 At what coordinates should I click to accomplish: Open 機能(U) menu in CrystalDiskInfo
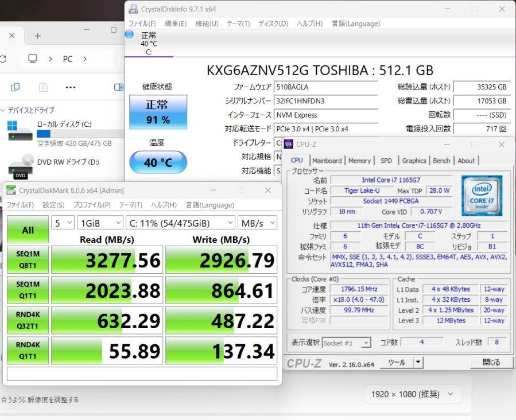[207, 24]
